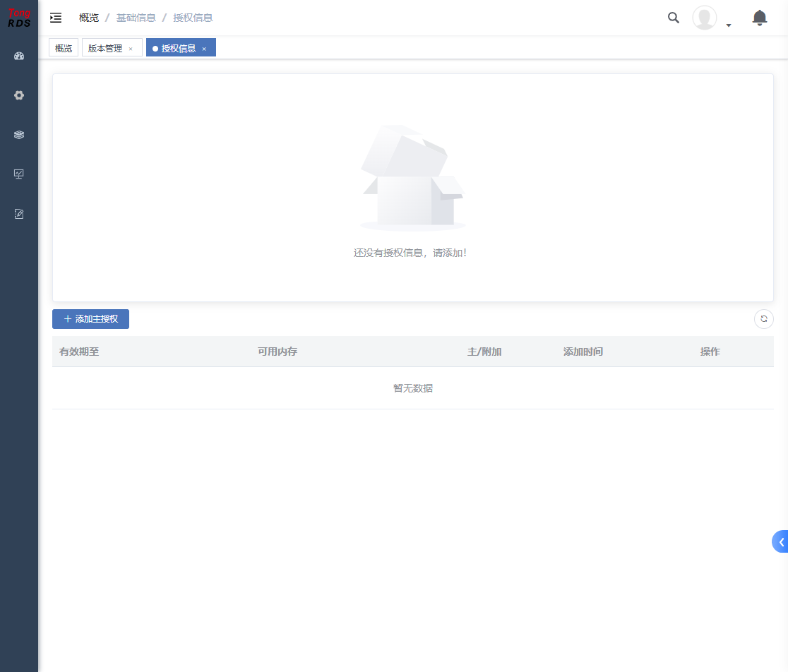Click the 还没有授权信息，请添加！ message
This screenshot has height=672, width=788.
pyautogui.click(x=410, y=253)
